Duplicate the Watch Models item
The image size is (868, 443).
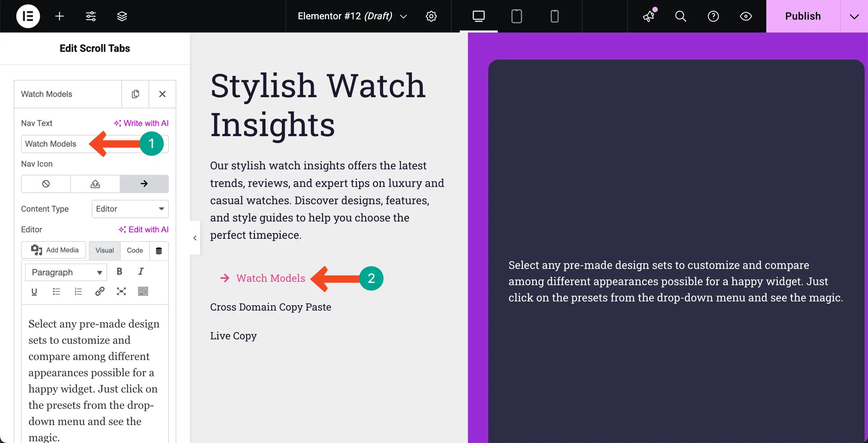click(x=135, y=94)
